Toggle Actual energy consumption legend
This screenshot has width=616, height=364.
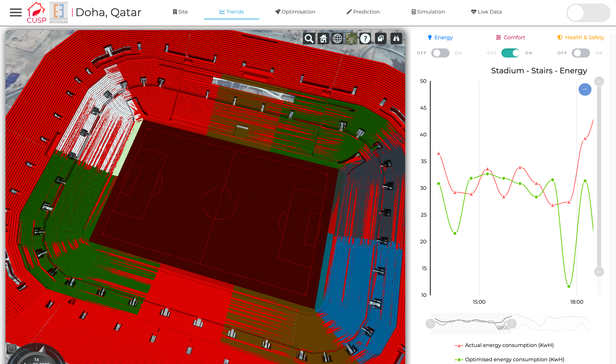[504, 345]
